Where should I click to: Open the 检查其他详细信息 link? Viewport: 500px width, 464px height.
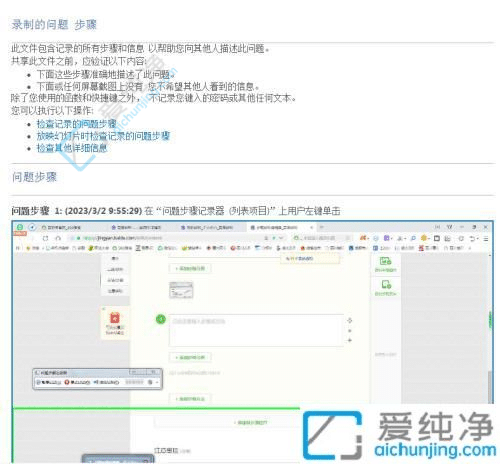pyautogui.click(x=72, y=148)
